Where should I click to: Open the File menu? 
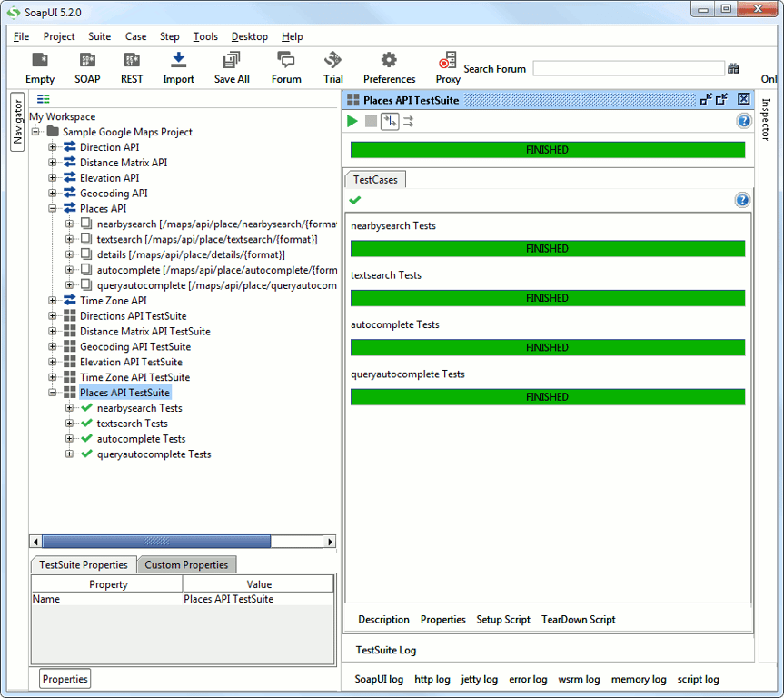(21, 36)
